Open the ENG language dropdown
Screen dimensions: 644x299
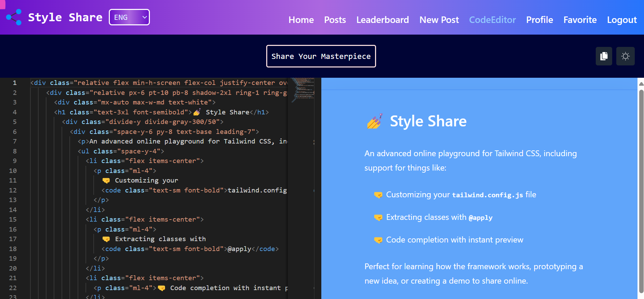click(x=129, y=17)
